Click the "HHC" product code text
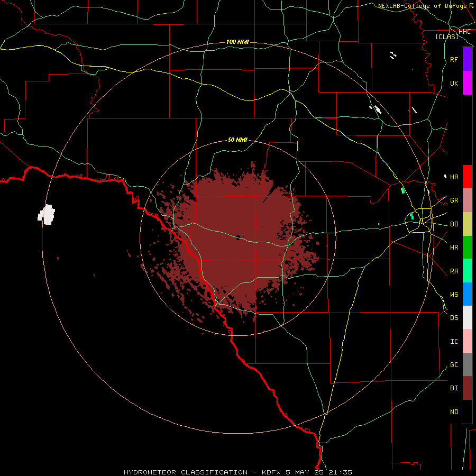Screen dimensions: 476x476 click(464, 32)
